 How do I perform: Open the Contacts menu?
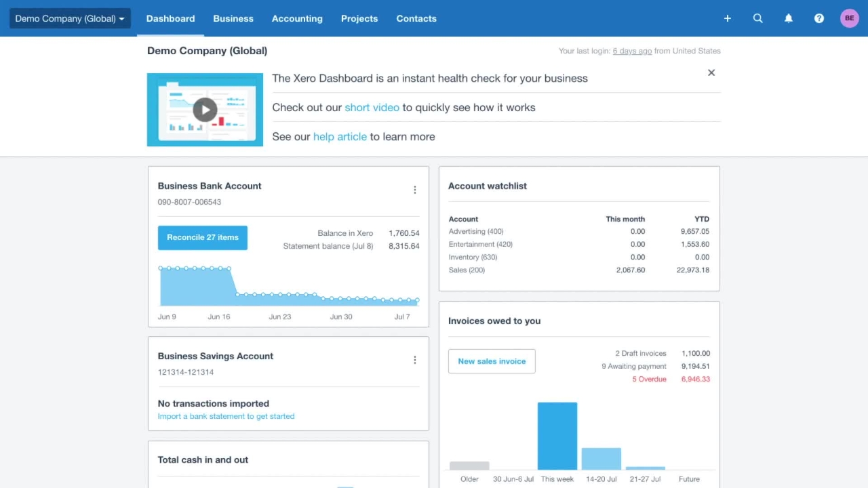click(x=416, y=18)
